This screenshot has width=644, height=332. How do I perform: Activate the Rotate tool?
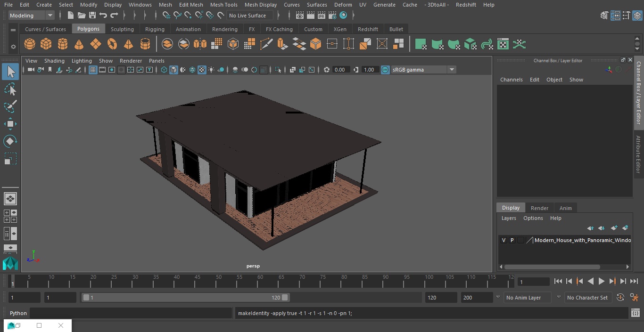pos(10,141)
